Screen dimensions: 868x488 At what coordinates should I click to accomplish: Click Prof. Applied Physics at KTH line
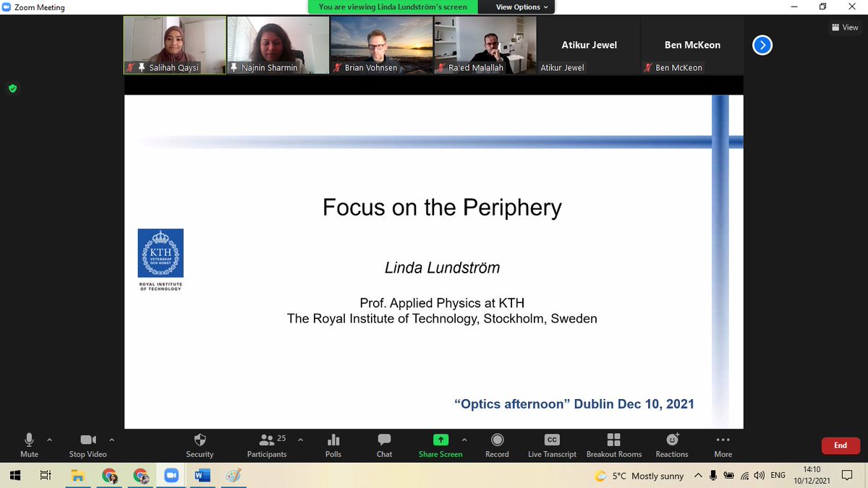442,302
